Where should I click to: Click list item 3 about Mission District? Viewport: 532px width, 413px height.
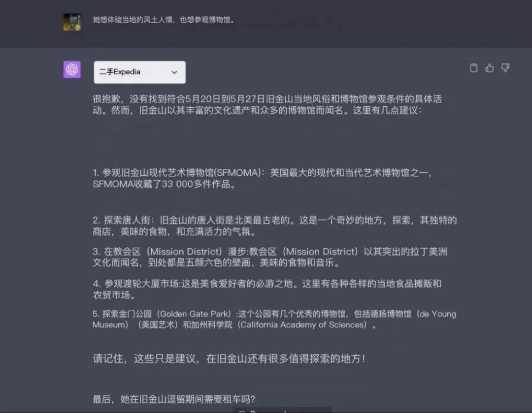coord(270,257)
